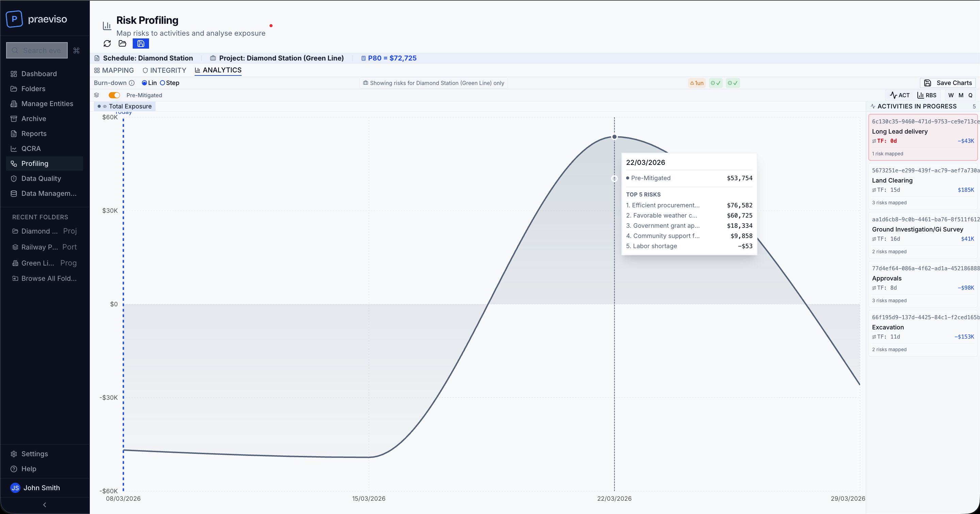Open the Burn-down info tooltip icon

pyautogui.click(x=132, y=83)
